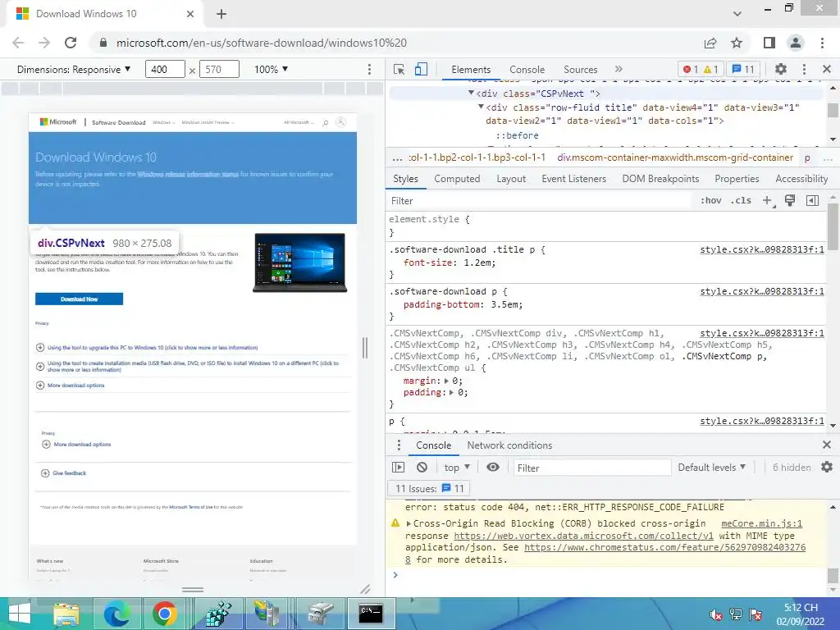Collapse the div class CSPvNext node
Image resolution: width=840 pixels, height=630 pixels.
[471, 94]
